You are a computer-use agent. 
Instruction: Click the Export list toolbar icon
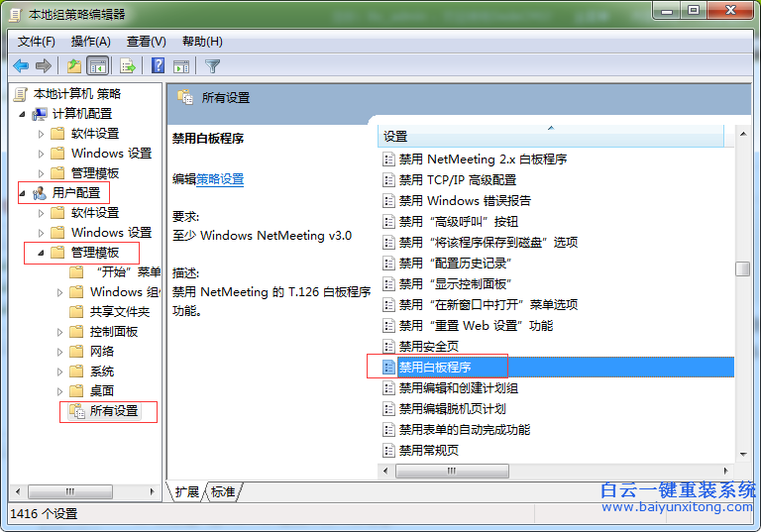128,65
